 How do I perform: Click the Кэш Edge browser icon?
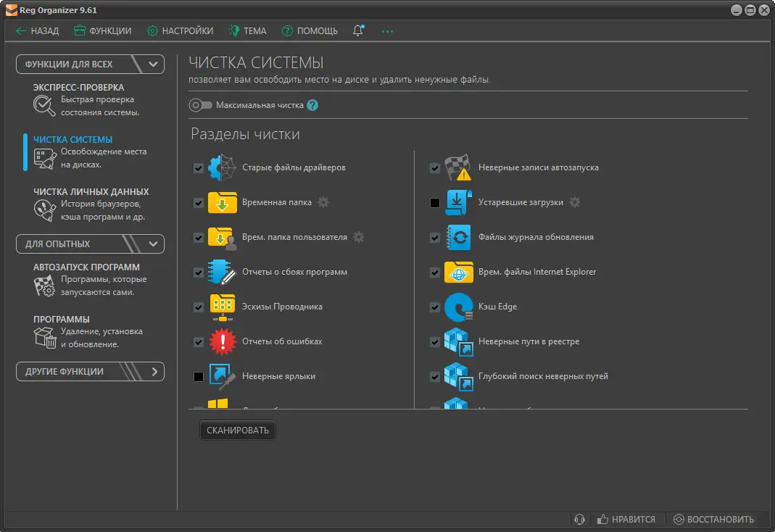click(x=459, y=307)
